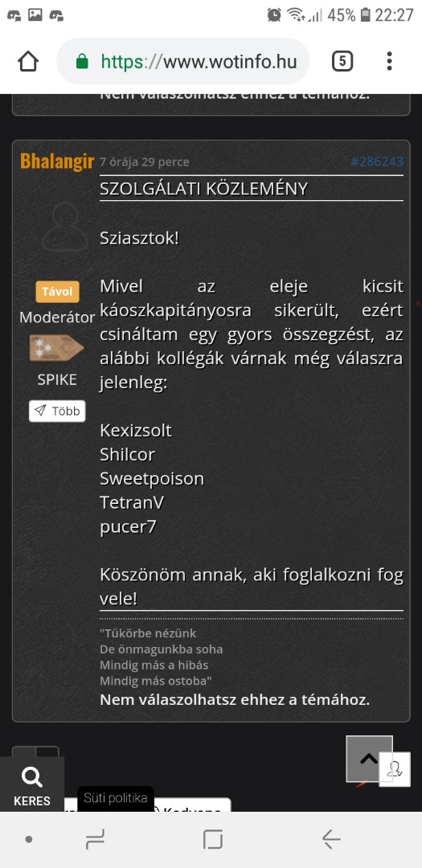
Task: Open Chrome's three-dot overflow menu
Action: (389, 61)
